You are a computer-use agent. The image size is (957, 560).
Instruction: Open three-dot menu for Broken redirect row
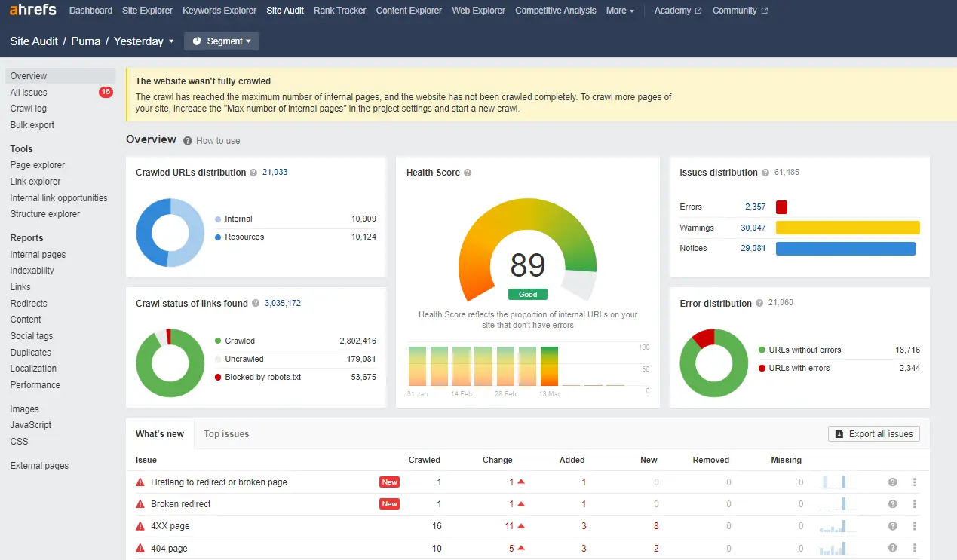coord(914,504)
